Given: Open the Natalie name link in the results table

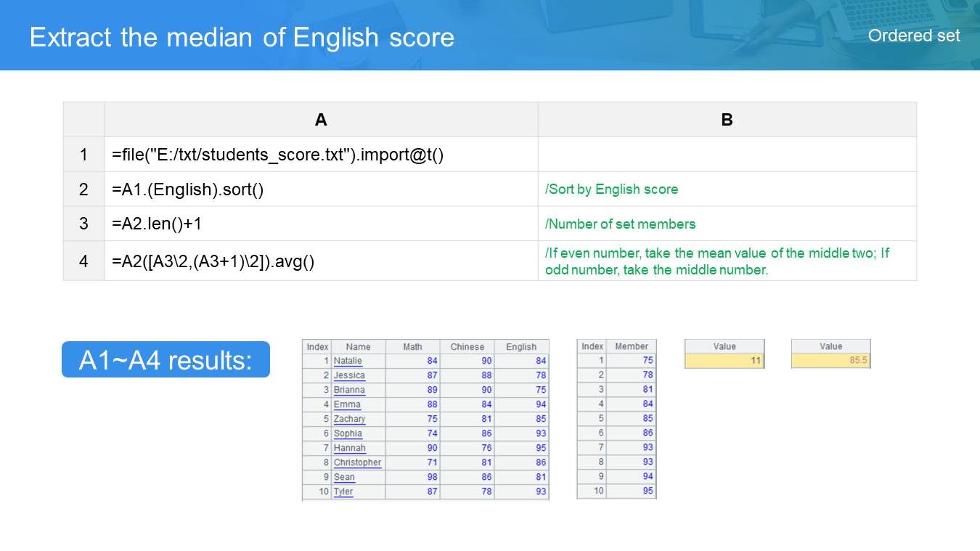Looking at the screenshot, I should pyautogui.click(x=348, y=361).
